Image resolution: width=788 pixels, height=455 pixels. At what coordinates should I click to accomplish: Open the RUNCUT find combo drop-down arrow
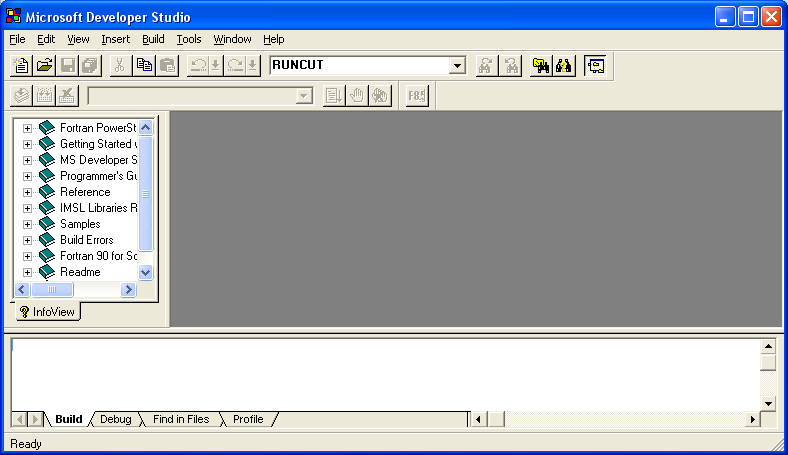457,65
